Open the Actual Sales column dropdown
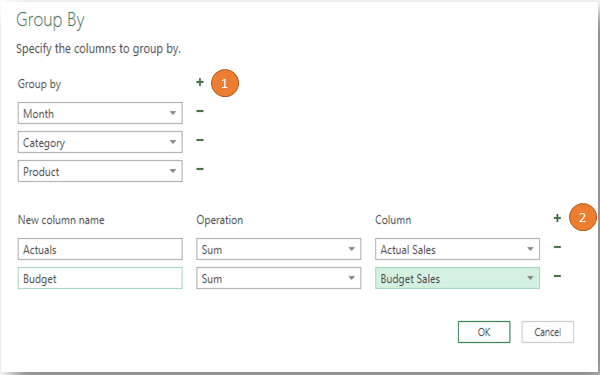 pyautogui.click(x=457, y=249)
